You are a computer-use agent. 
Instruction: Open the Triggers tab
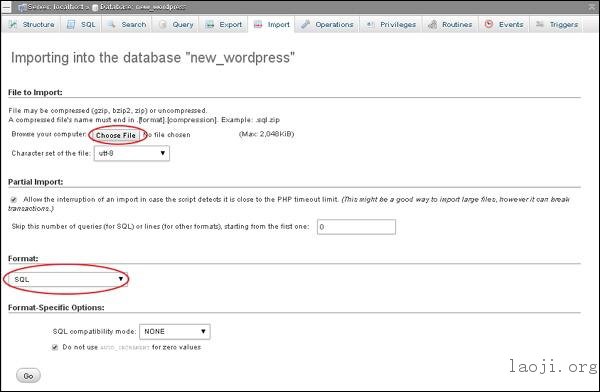(556, 24)
